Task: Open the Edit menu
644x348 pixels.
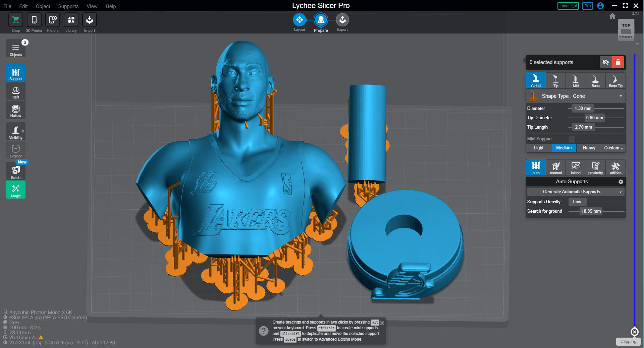Action: point(23,6)
